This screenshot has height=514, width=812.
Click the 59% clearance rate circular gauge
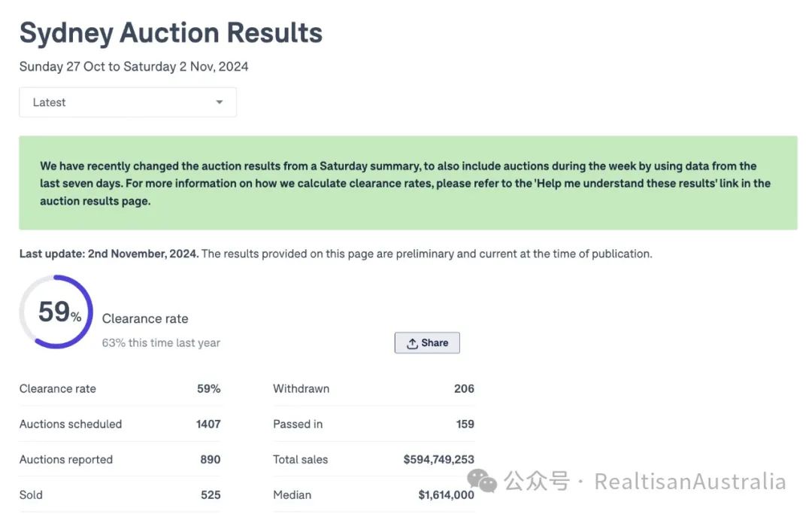[x=56, y=312]
